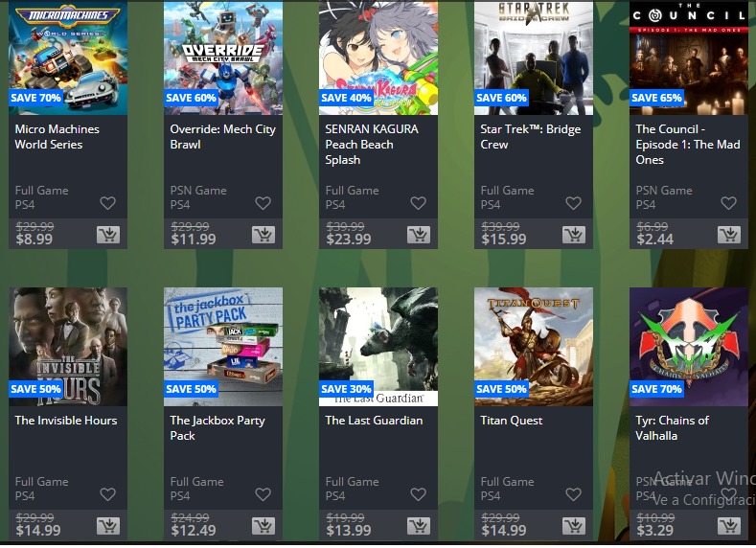This screenshot has width=756, height=548.
Task: Add The Jackbox Party Pack to cart
Action: pyautogui.click(x=263, y=526)
